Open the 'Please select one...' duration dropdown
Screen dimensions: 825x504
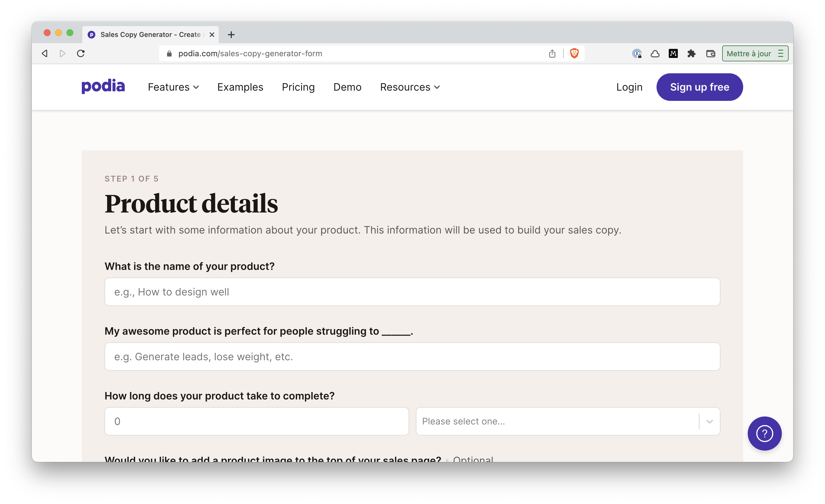(568, 421)
